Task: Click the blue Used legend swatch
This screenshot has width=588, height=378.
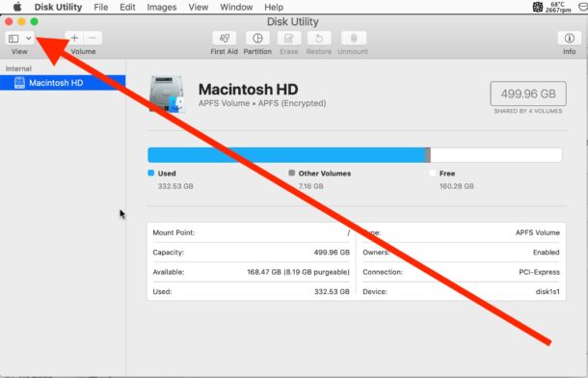Action: [x=151, y=173]
